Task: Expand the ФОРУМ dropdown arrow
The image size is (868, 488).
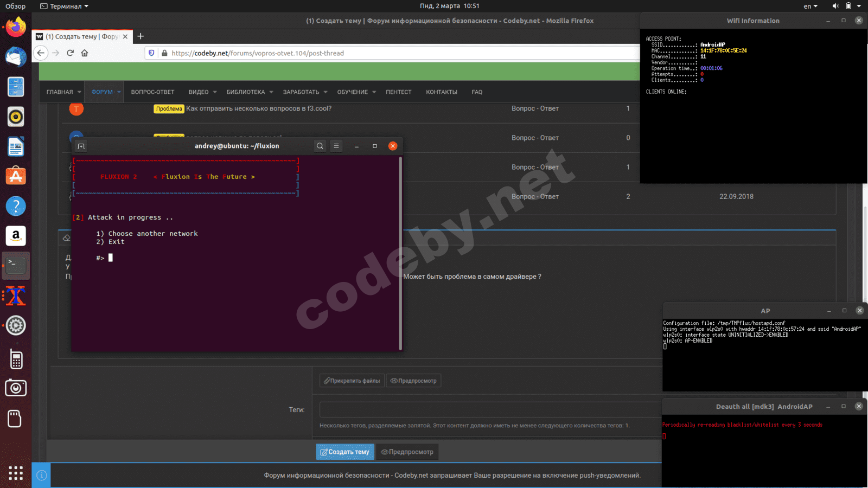Action: (119, 92)
